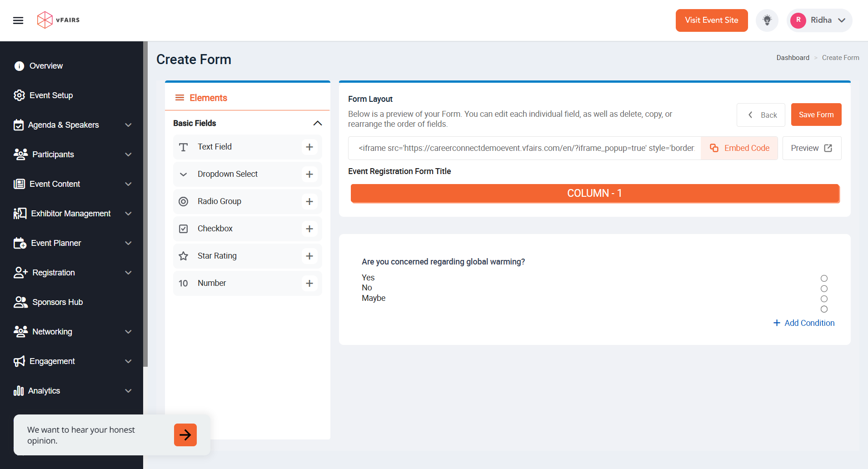The image size is (868, 469).
Task: Click the lightbulb tips icon
Action: 767,20
